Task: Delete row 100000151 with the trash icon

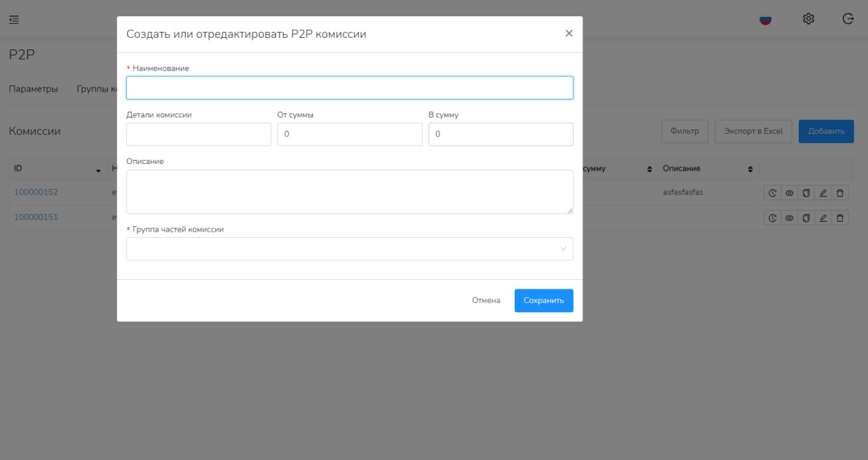Action: tap(840, 217)
